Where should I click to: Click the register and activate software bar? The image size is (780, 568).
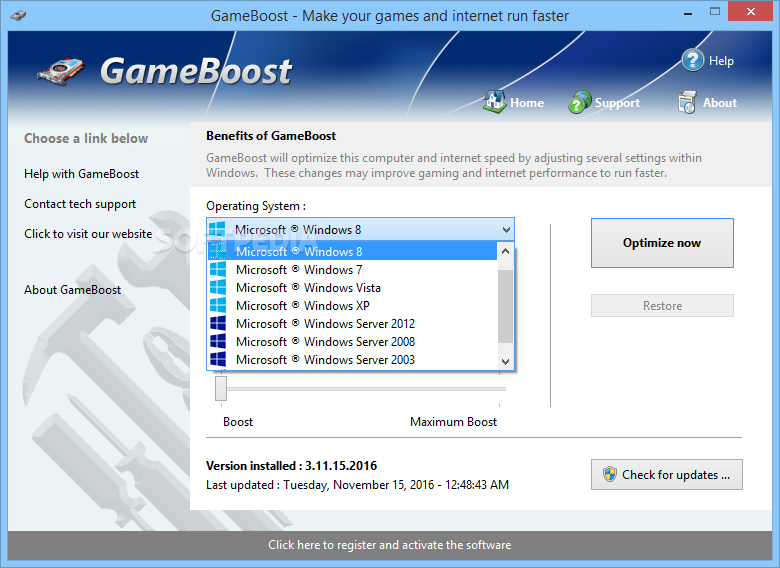click(x=390, y=545)
